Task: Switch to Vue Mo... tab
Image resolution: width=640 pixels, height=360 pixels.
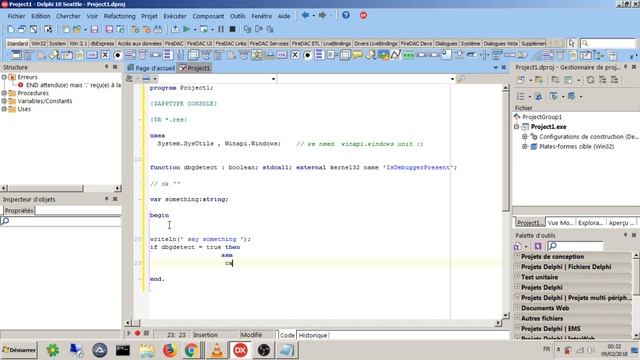Action: tap(560, 222)
